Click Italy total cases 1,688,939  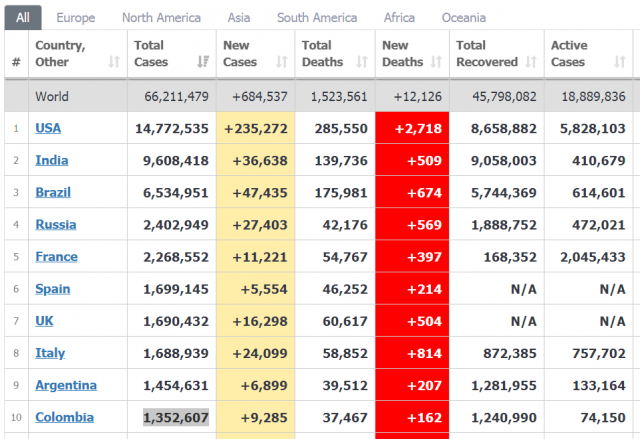(176, 353)
